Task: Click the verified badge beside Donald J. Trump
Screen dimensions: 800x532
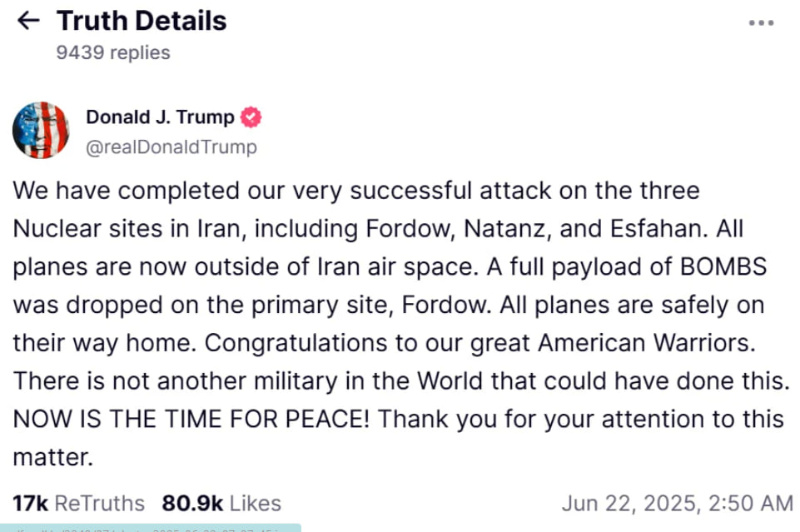Action: click(251, 117)
